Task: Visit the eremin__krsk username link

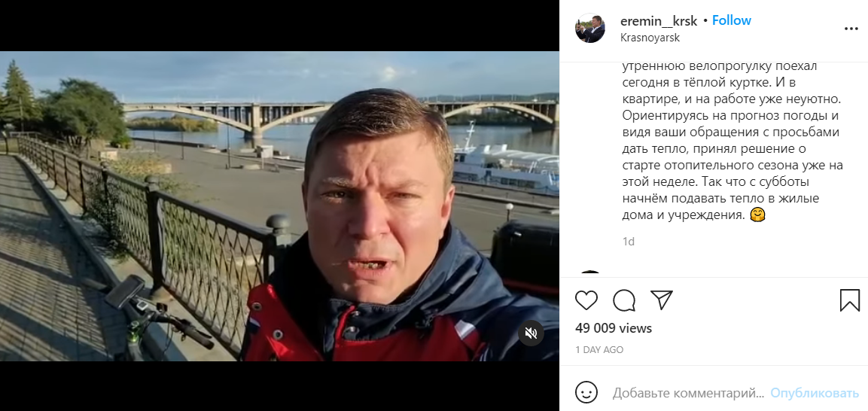Action: tap(659, 21)
